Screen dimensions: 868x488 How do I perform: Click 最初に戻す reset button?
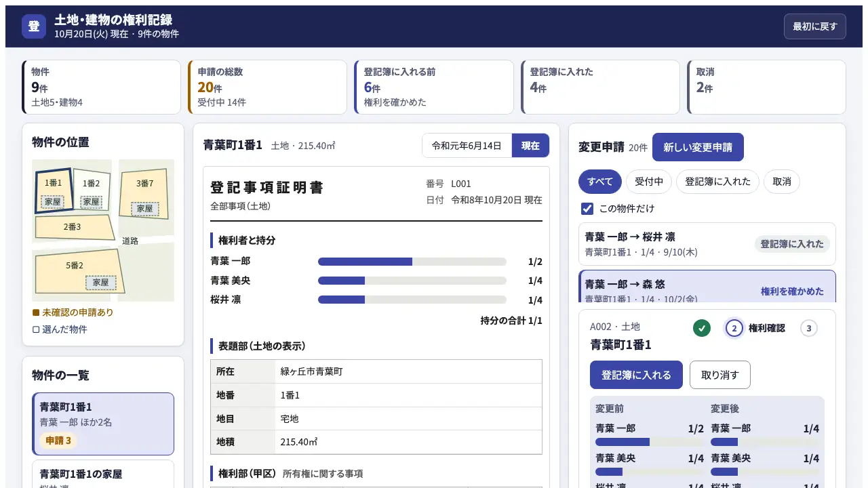[x=815, y=26]
